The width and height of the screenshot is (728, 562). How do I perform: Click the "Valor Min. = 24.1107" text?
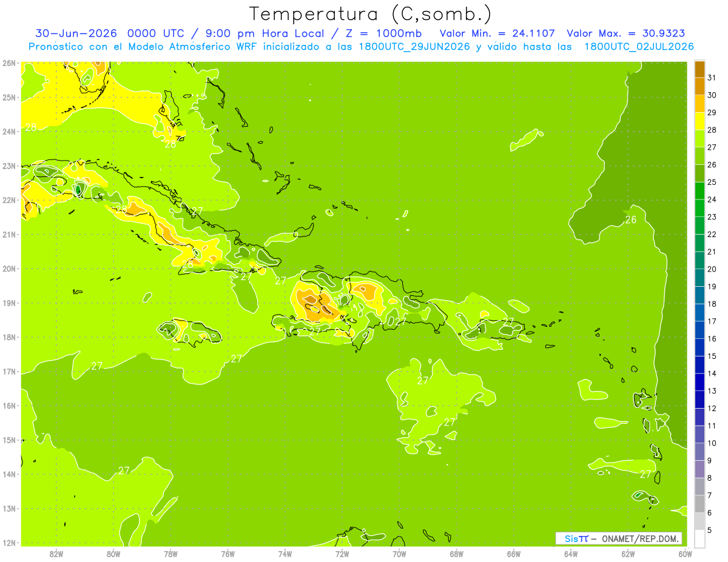pos(498,33)
